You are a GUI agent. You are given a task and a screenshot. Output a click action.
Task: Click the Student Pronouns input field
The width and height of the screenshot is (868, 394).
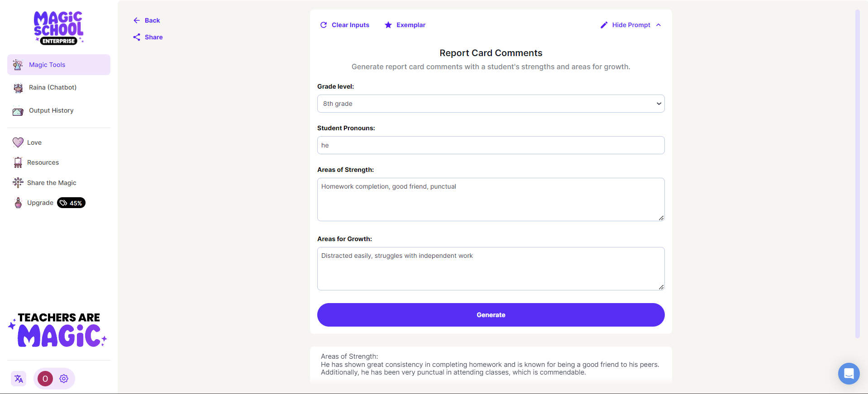(491, 145)
